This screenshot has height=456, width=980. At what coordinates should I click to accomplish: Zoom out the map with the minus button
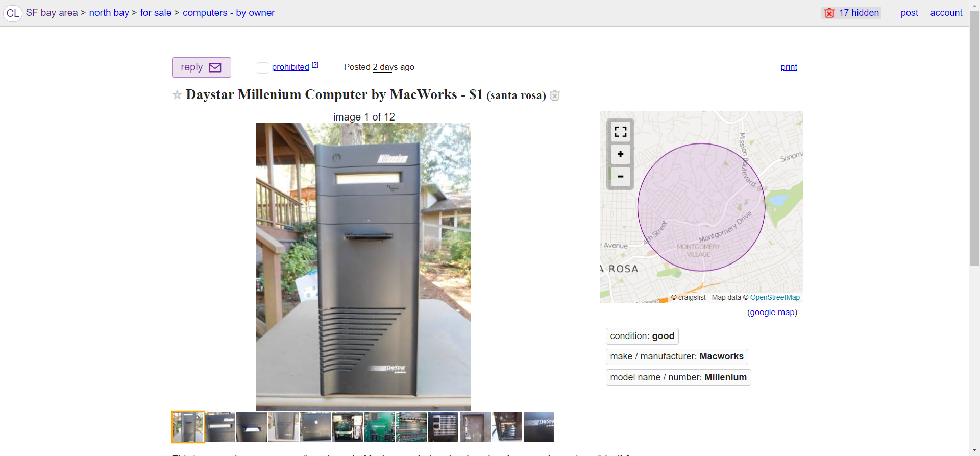(621, 177)
